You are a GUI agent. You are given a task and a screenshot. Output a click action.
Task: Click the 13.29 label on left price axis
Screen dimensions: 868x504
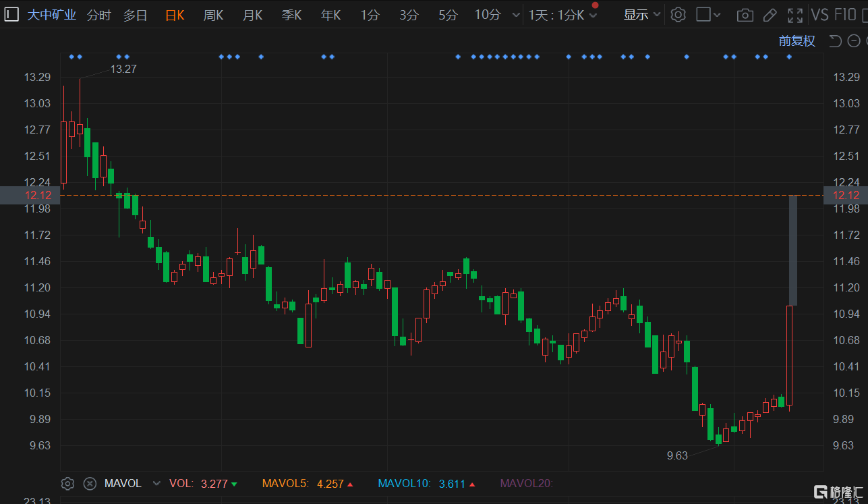tap(37, 77)
